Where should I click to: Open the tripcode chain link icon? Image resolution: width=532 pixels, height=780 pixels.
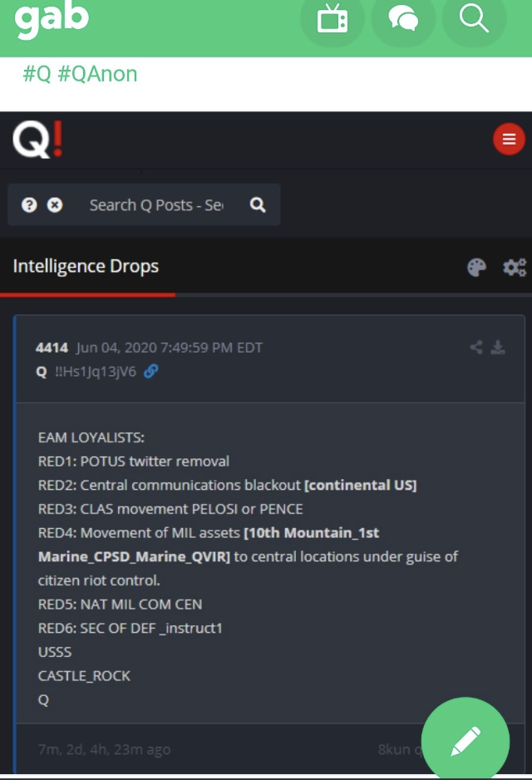click(x=151, y=371)
